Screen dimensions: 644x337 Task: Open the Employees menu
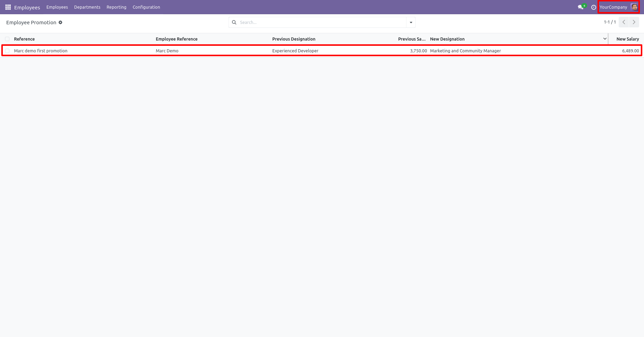57,7
